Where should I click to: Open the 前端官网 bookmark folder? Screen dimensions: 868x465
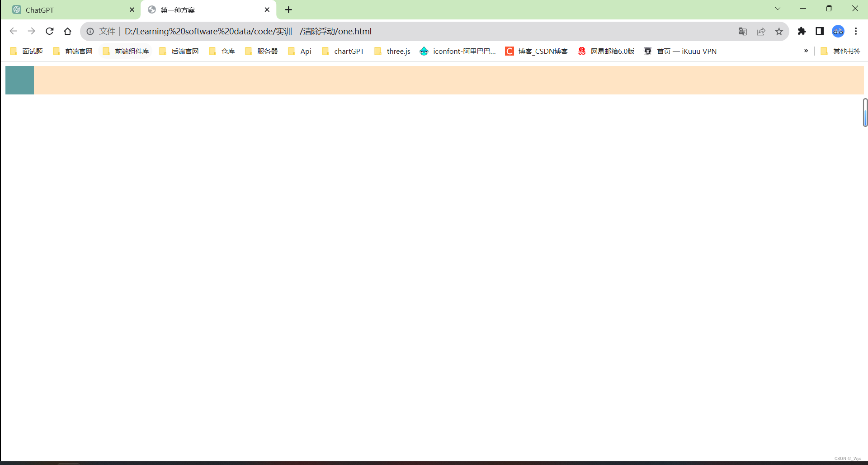(73, 51)
